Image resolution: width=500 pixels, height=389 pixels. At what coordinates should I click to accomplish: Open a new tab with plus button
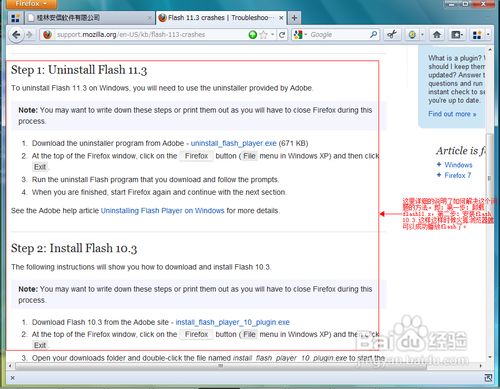click(x=294, y=18)
